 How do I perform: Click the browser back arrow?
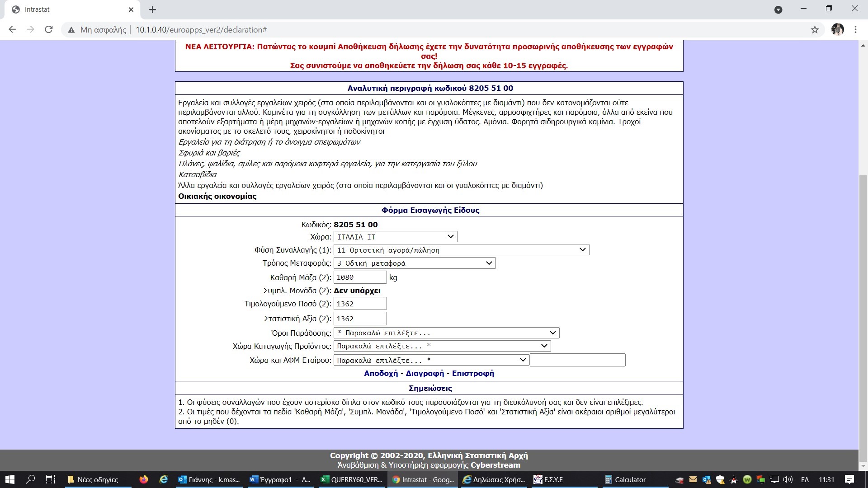[x=12, y=29]
